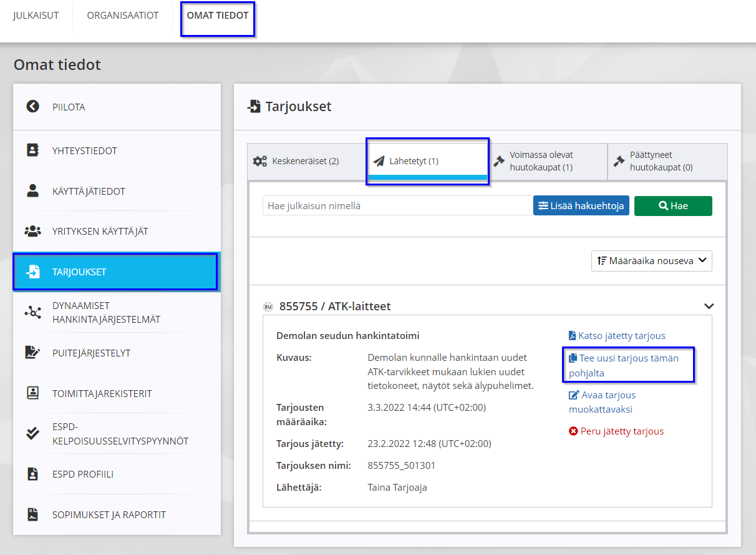The width and height of the screenshot is (756, 555).
Task: Collapse the 855755 / ATK-laitteet entry chevron
Action: (709, 306)
